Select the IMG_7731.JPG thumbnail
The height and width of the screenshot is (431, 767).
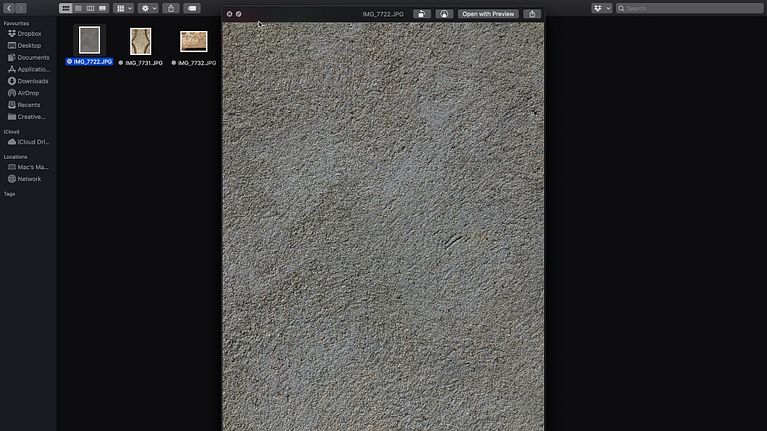pos(140,41)
